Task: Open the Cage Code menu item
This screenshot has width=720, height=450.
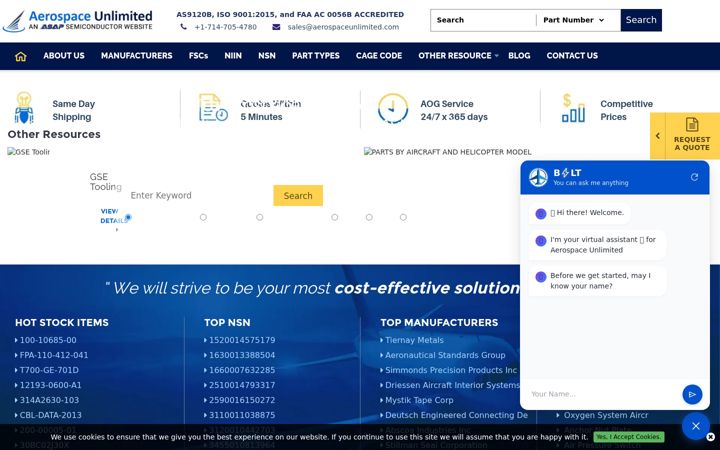Action: pos(379,56)
